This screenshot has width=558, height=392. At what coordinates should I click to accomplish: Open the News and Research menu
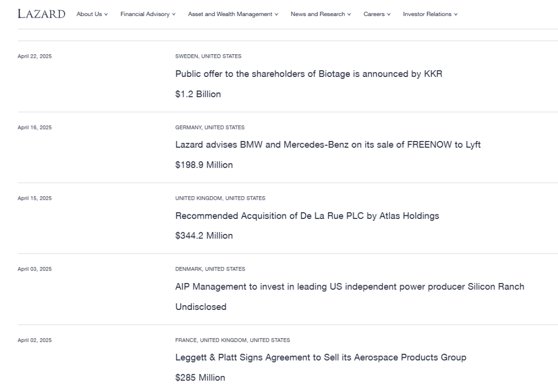[321, 14]
